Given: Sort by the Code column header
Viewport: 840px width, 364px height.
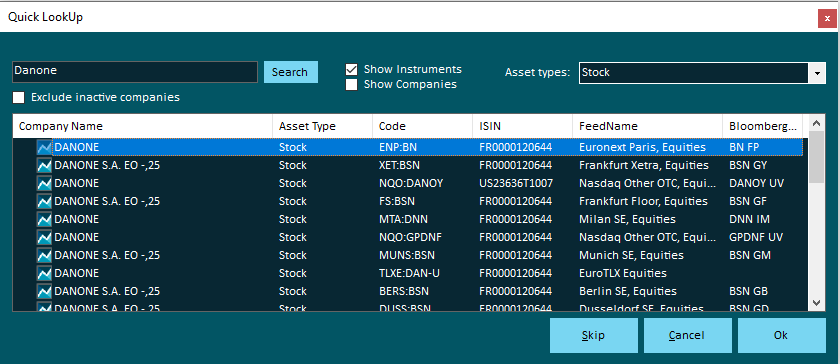Looking at the screenshot, I should tap(422, 126).
